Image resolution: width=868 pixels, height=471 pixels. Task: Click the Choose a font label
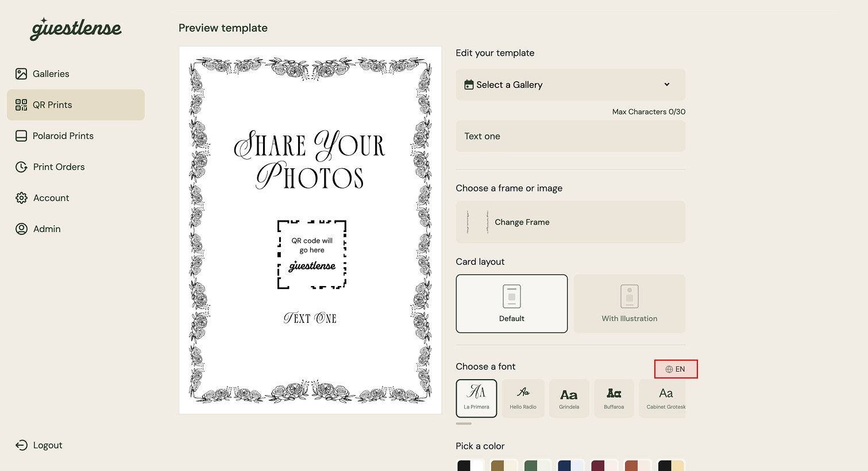pos(485,366)
